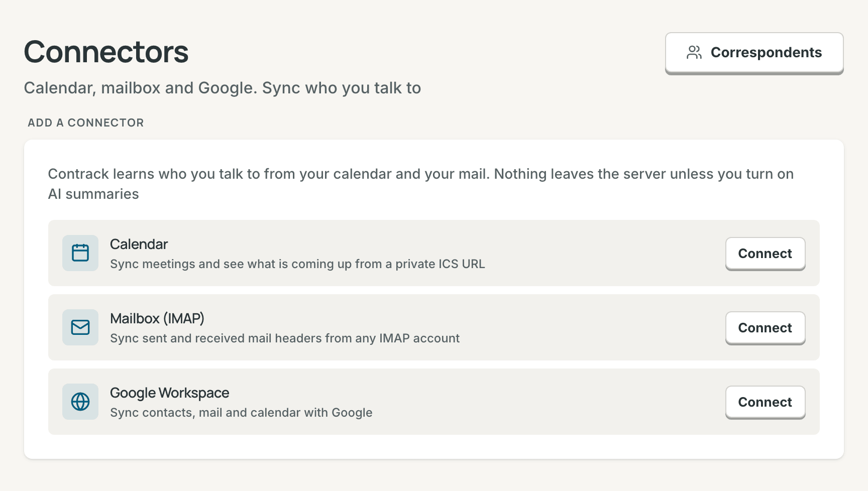Click the "Mailbox (IMAP)" title
Screen dimensions: 868x491
[157, 319]
